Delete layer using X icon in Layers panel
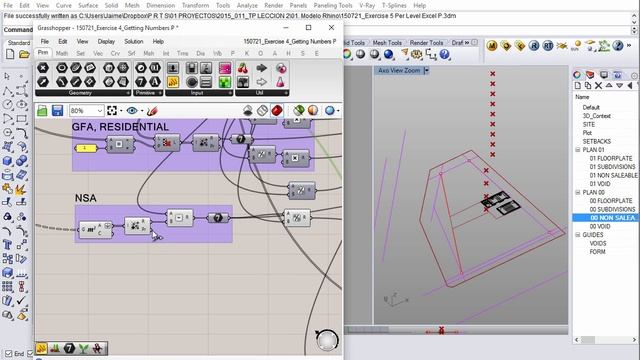This screenshot has width=640, height=360. coord(598,85)
